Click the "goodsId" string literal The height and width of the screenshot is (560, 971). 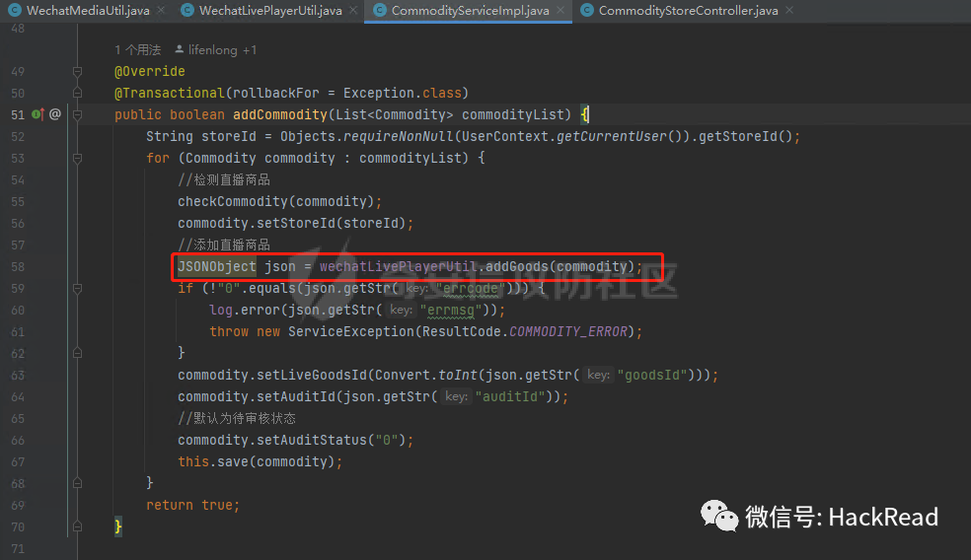coord(652,375)
